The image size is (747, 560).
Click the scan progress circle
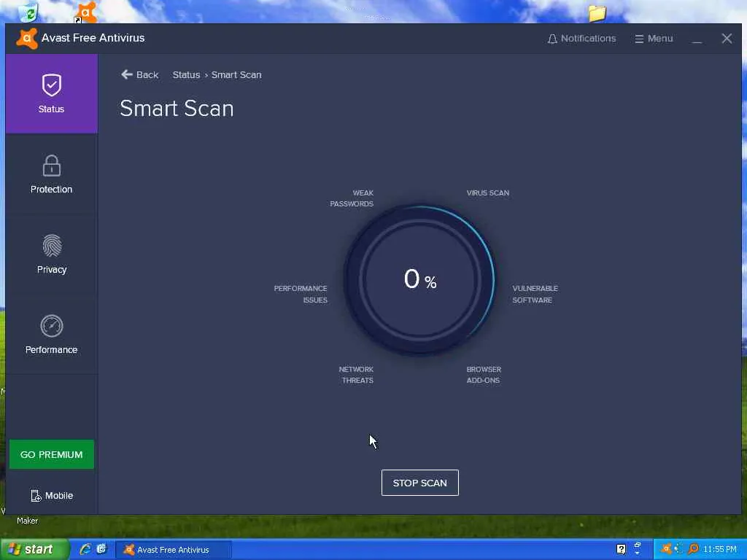[419, 280]
